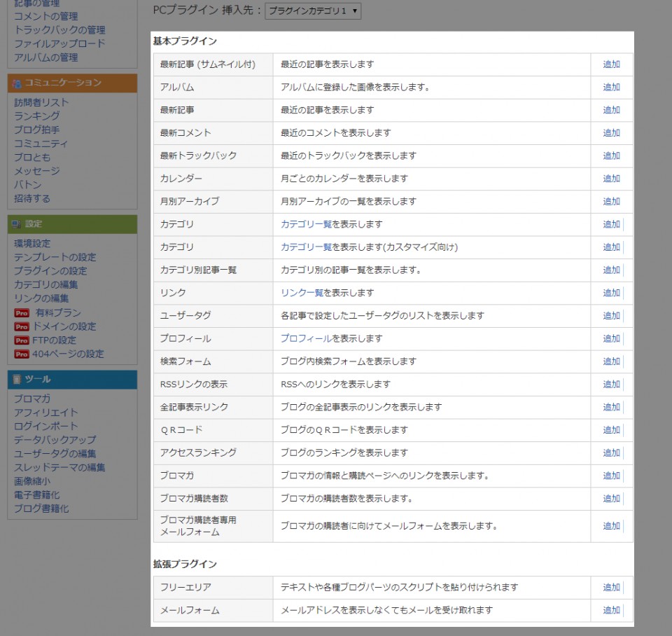
Task: Add the ユーザータグ plugin
Action: pyautogui.click(x=611, y=316)
